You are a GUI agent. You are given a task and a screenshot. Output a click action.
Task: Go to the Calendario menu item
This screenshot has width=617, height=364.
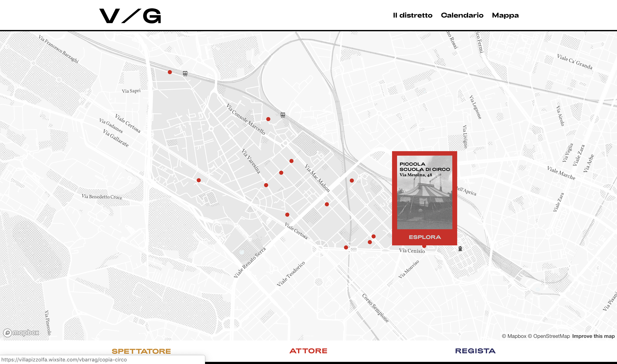pyautogui.click(x=462, y=15)
